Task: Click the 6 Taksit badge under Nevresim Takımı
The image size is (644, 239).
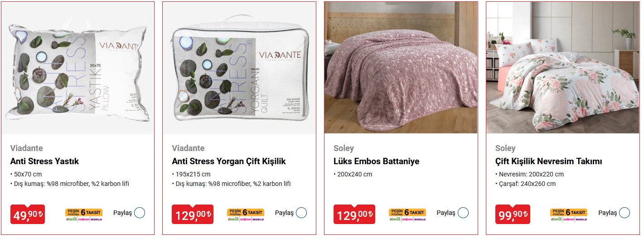Action: tap(569, 215)
